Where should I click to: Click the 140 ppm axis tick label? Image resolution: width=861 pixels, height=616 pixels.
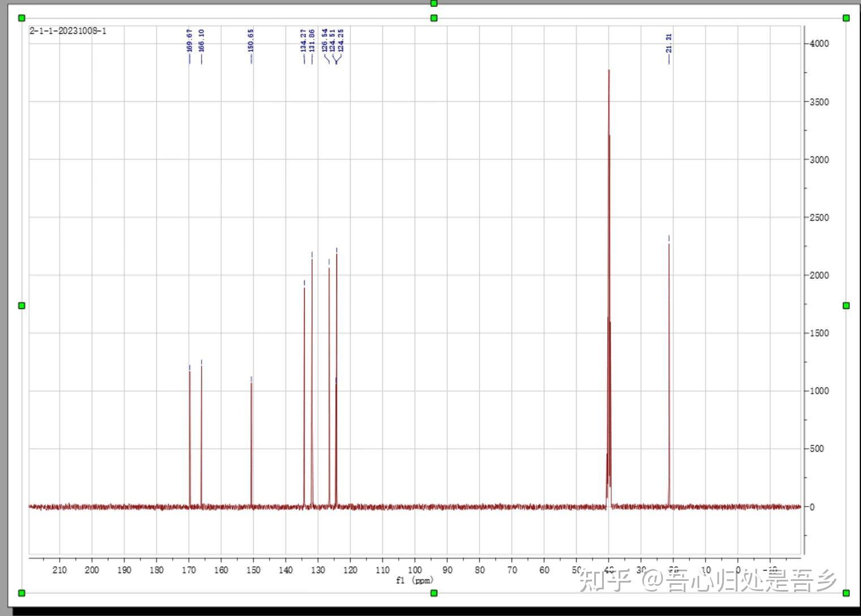click(x=285, y=570)
